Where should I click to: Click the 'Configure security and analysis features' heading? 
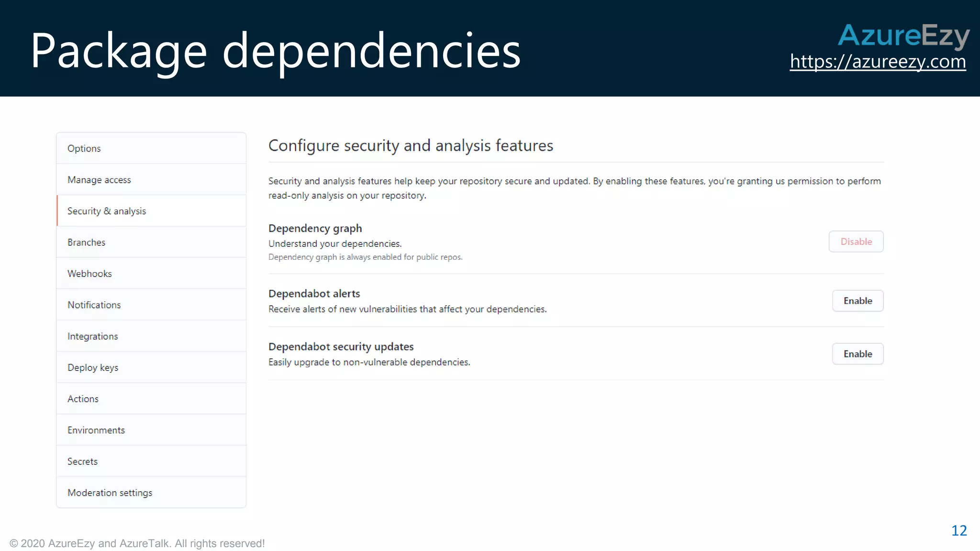(x=411, y=145)
